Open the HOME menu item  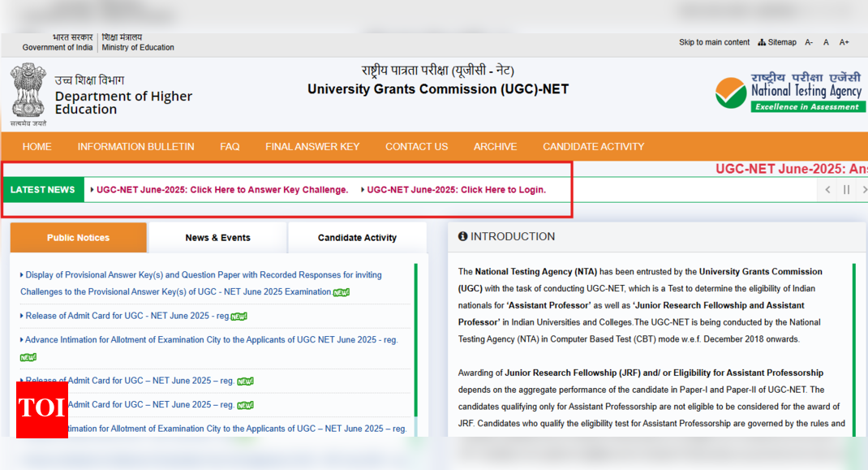(x=37, y=147)
